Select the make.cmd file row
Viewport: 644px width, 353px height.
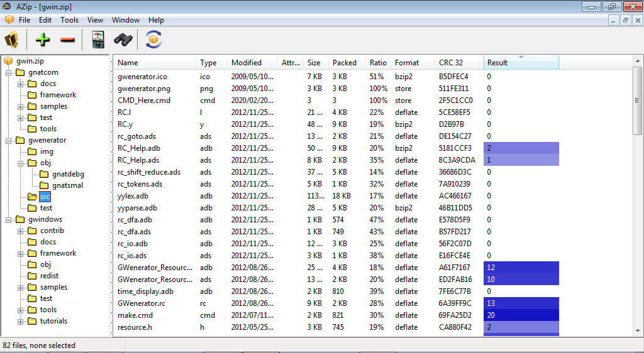pos(135,315)
